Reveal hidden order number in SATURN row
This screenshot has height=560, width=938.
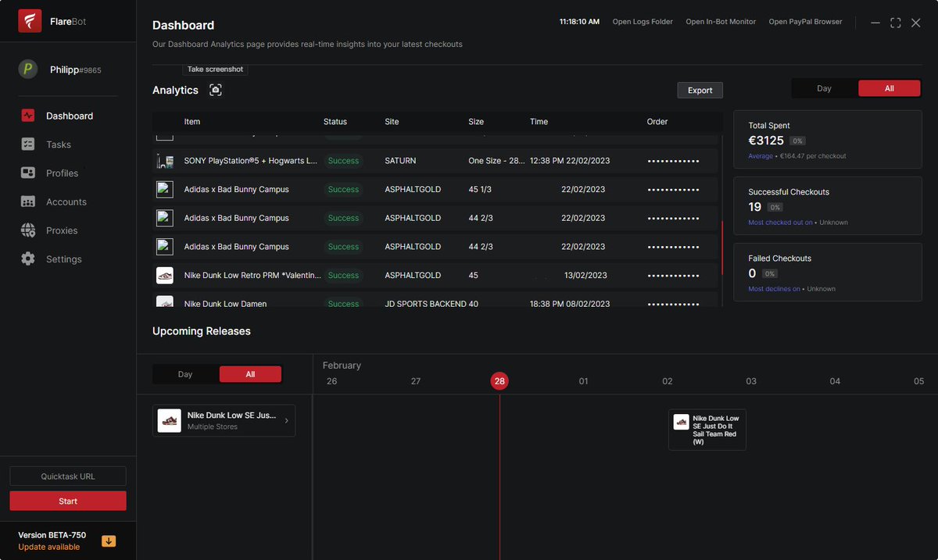click(673, 161)
